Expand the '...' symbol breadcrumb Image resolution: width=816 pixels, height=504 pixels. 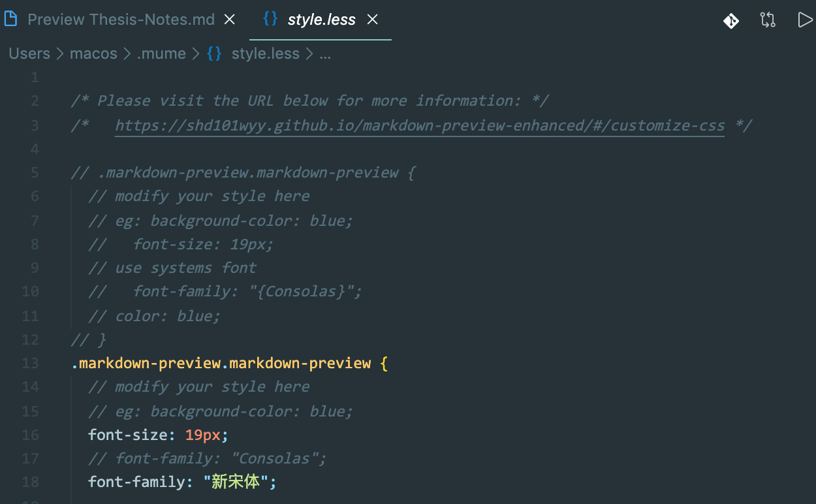click(x=325, y=54)
